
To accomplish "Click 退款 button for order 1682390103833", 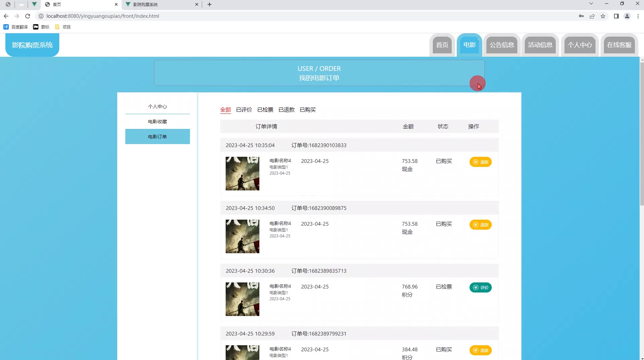I will pyautogui.click(x=480, y=162).
